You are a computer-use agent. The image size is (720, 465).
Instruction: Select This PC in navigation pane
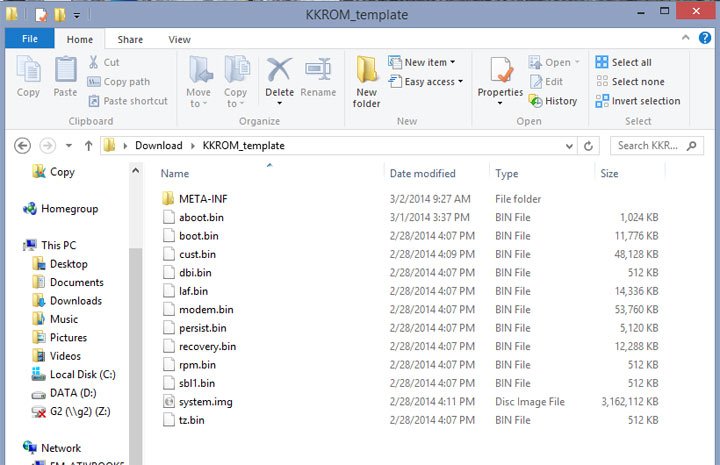(x=58, y=246)
